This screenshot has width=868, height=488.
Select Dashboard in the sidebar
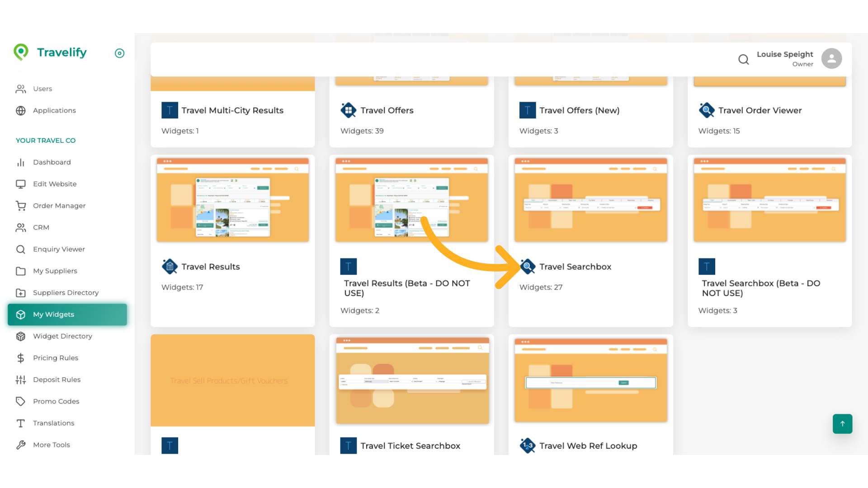click(52, 162)
